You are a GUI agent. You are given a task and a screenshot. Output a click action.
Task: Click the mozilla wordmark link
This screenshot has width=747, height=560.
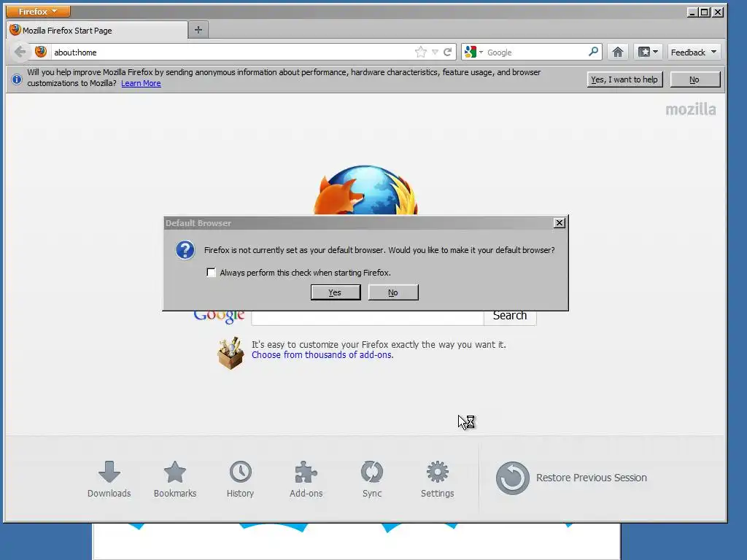690,109
